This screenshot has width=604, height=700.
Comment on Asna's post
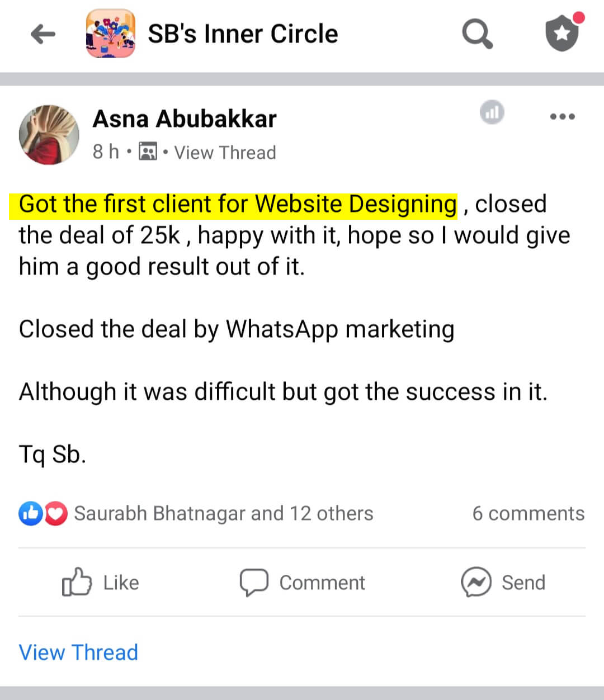(x=302, y=582)
